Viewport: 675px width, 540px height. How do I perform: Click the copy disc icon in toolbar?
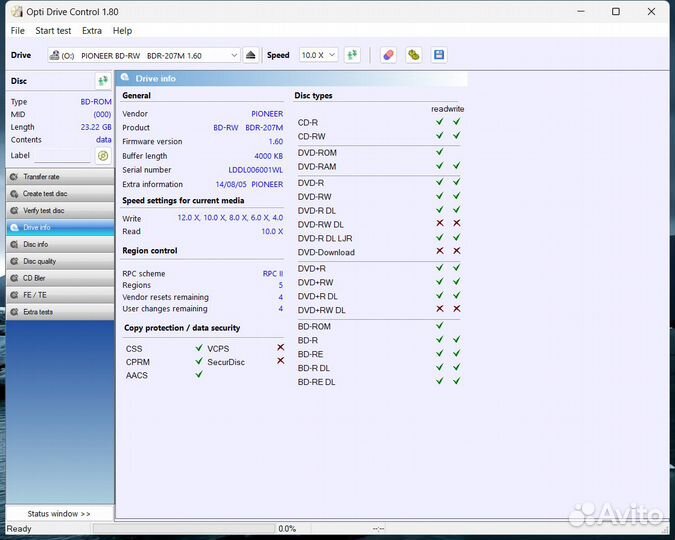(x=414, y=55)
